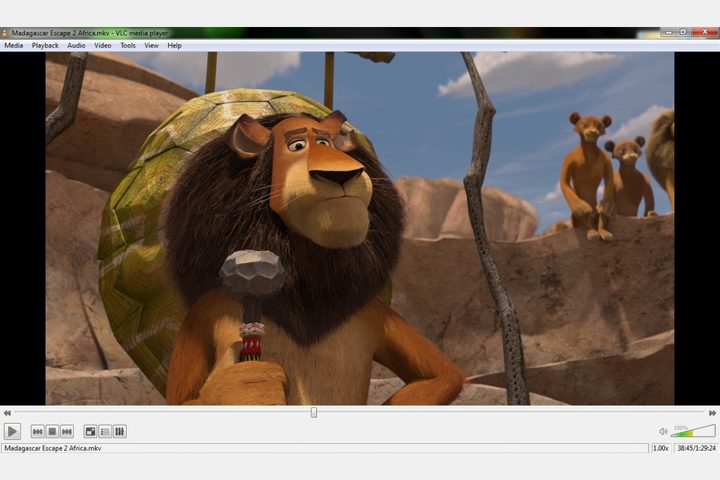Screen dimensions: 720x480
Task: Open the View menu
Action: click(151, 45)
